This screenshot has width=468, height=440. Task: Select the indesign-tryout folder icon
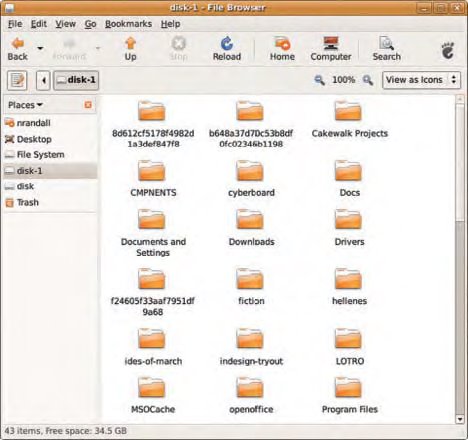pos(250,339)
